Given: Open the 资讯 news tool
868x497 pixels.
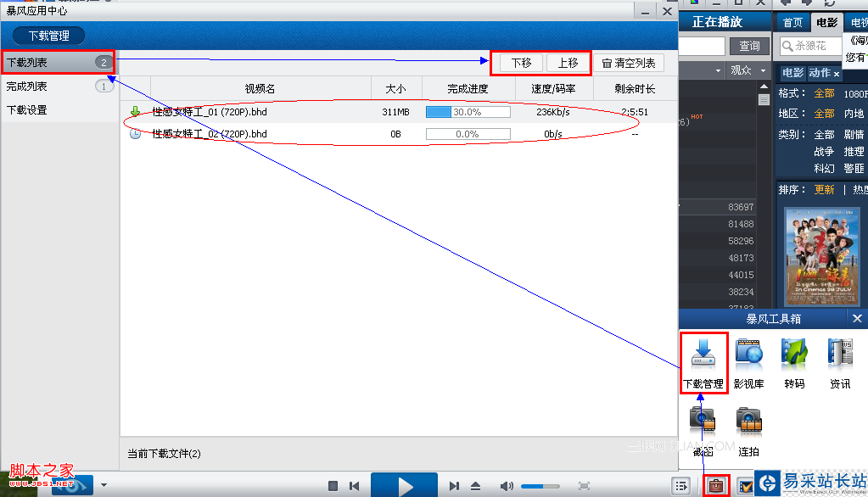Looking at the screenshot, I should (x=840, y=362).
